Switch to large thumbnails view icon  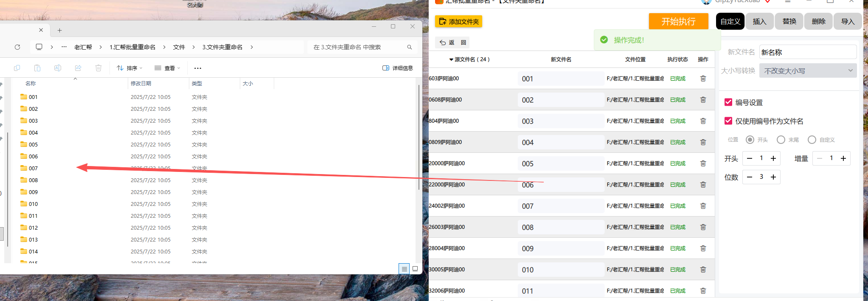click(x=415, y=269)
